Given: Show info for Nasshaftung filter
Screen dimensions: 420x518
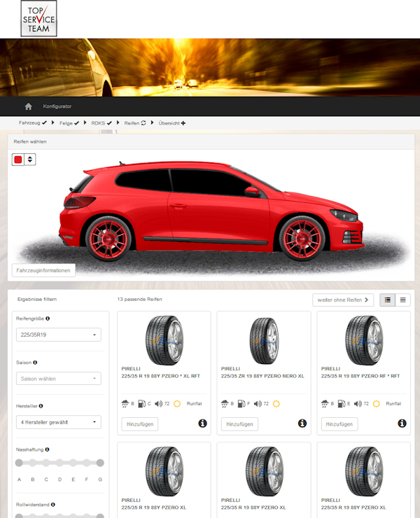Looking at the screenshot, I should (x=48, y=449).
